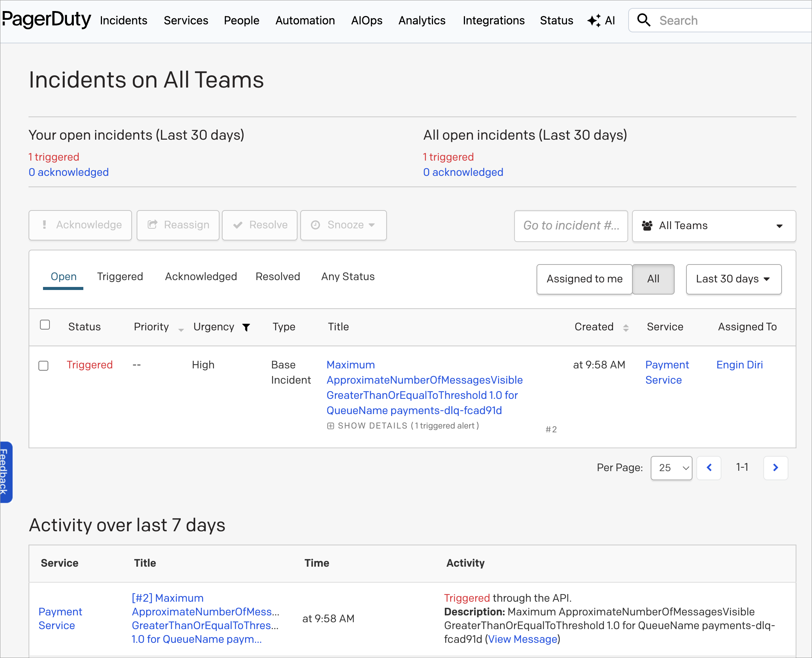Viewport: 812px width, 658px height.
Task: Expand SHOW DETAILS for triggered alert
Action: [403, 426]
